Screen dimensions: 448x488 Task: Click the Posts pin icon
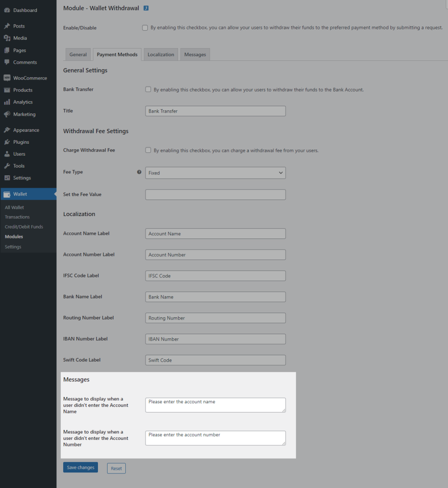click(x=7, y=26)
